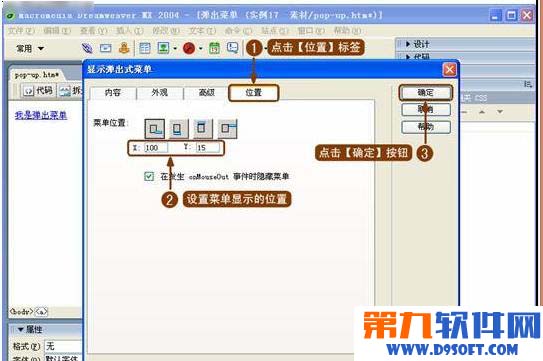
Task: Select the fourth menu position icon
Action: (227, 129)
